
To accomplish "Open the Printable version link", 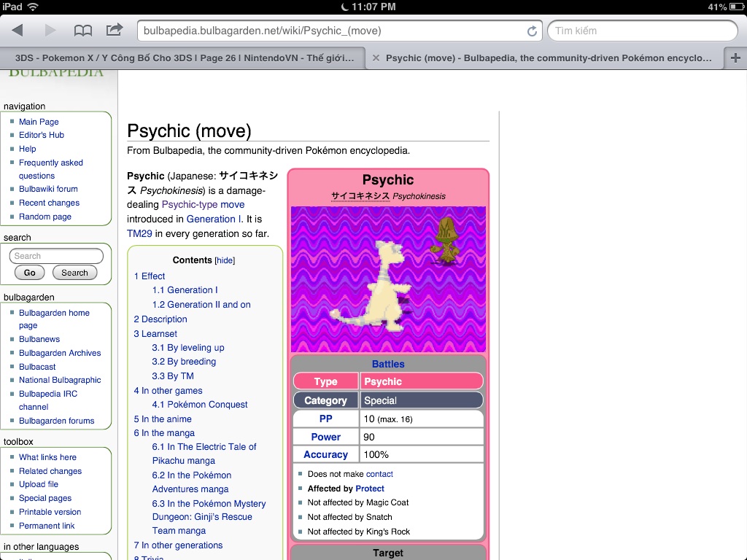I will [x=50, y=512].
